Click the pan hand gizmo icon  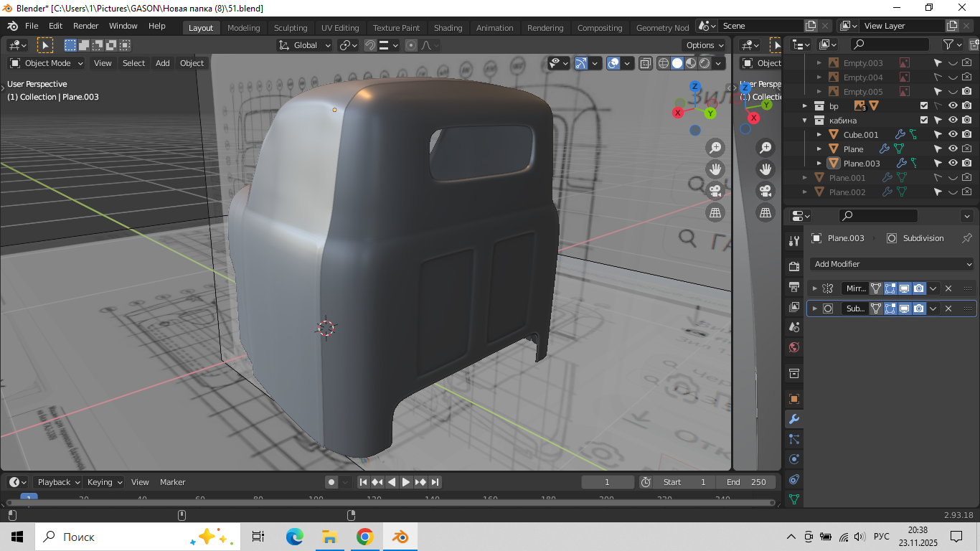coord(715,169)
